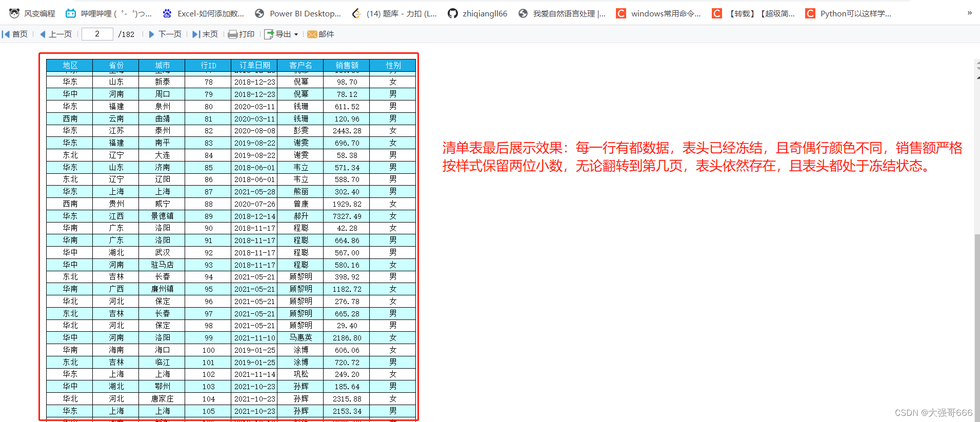Select sales value 611.52
The width and height of the screenshot is (980, 422).
[347, 107]
